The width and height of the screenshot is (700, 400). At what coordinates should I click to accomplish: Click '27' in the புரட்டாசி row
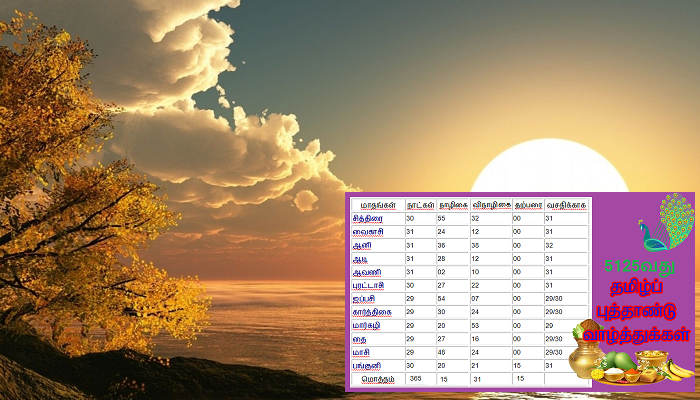[442, 285]
